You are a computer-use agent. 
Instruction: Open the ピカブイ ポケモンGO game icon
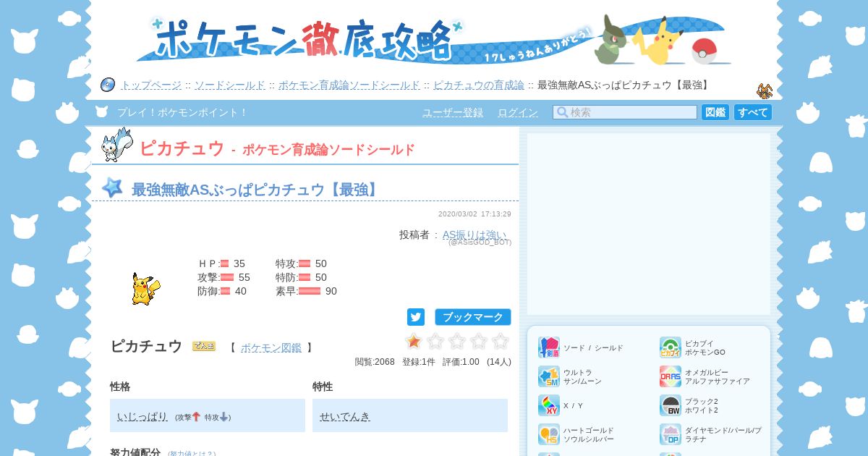(671, 347)
